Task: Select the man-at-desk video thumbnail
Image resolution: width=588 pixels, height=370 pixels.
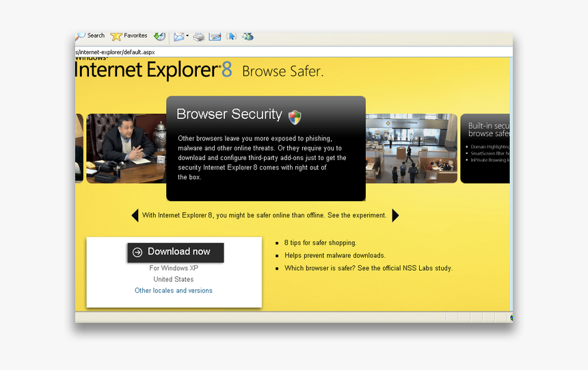Action: 126,148
